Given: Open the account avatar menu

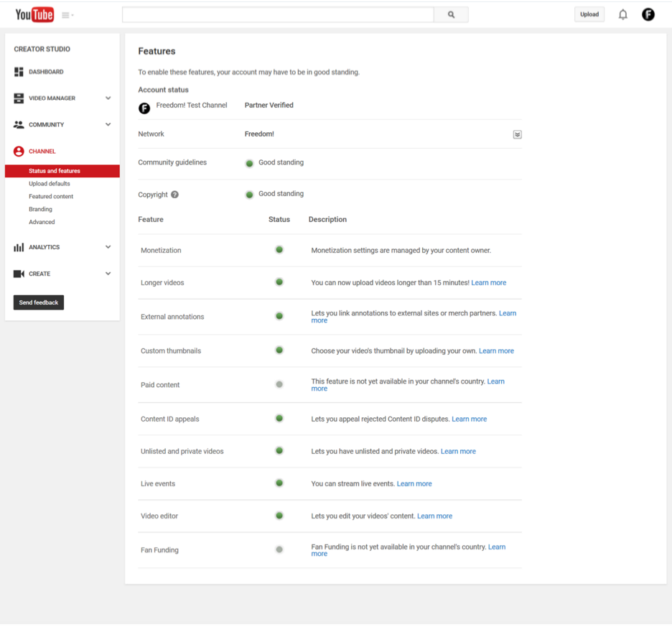Looking at the screenshot, I should coord(648,14).
